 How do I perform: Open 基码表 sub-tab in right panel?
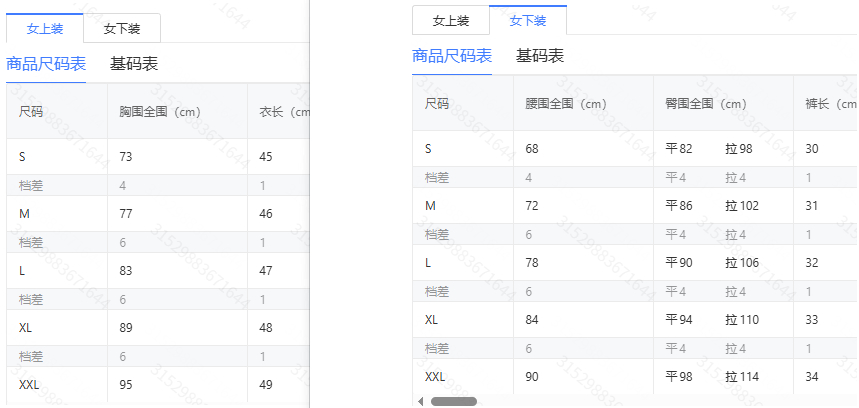(540, 56)
